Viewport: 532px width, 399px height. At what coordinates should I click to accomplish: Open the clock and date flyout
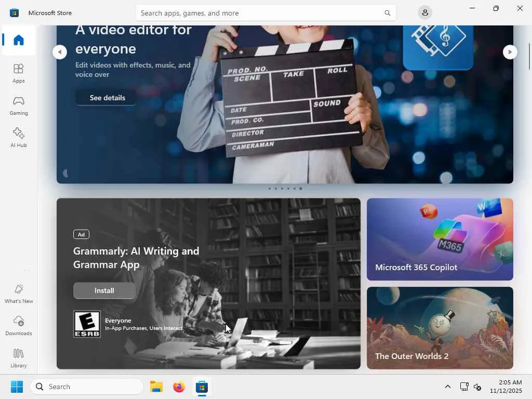pyautogui.click(x=506, y=387)
